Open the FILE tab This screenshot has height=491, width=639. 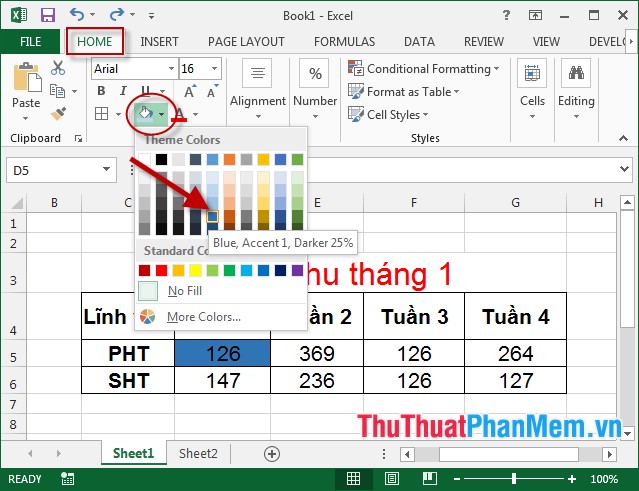(31, 42)
